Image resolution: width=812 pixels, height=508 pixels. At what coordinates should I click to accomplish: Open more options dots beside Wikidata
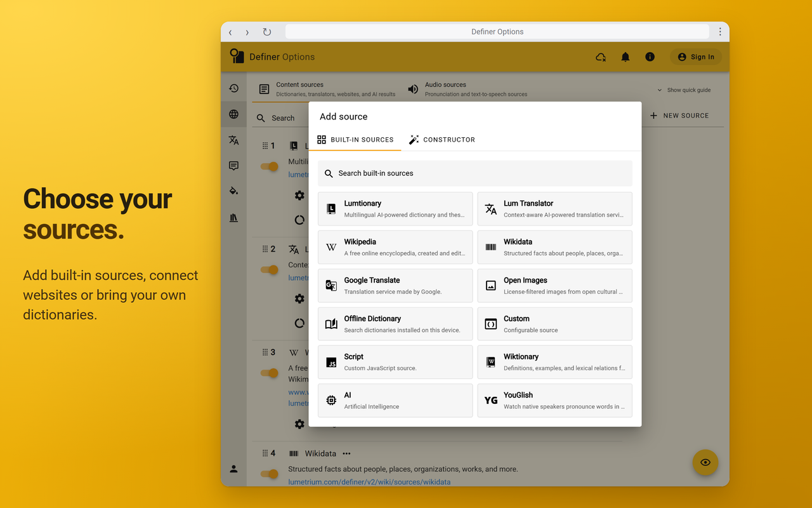pyautogui.click(x=346, y=453)
